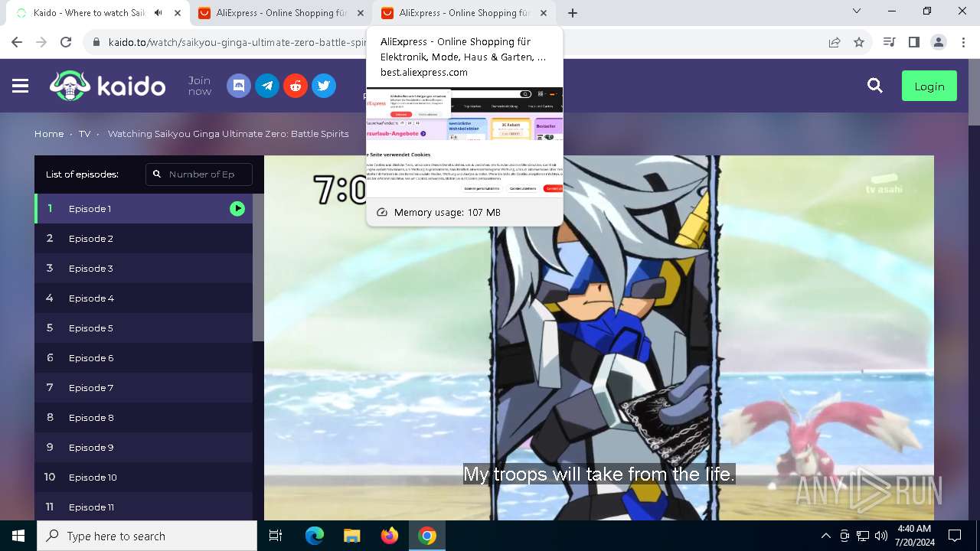The width and height of the screenshot is (980, 551).
Task: Launch Microsoft Edge from the taskbar
Action: click(315, 536)
